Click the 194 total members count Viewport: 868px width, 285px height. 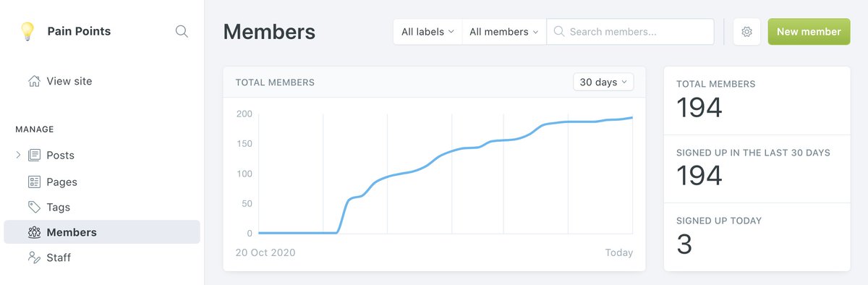[x=699, y=108]
